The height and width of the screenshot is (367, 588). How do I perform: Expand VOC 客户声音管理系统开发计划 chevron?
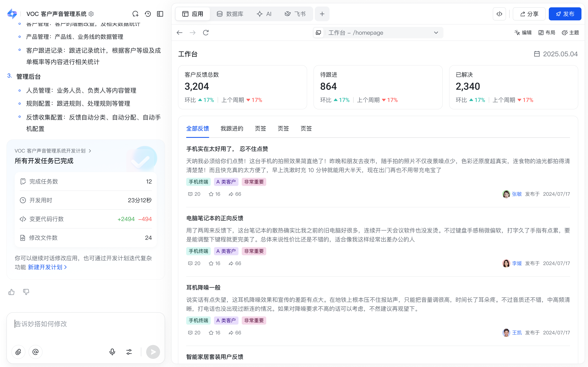click(90, 151)
